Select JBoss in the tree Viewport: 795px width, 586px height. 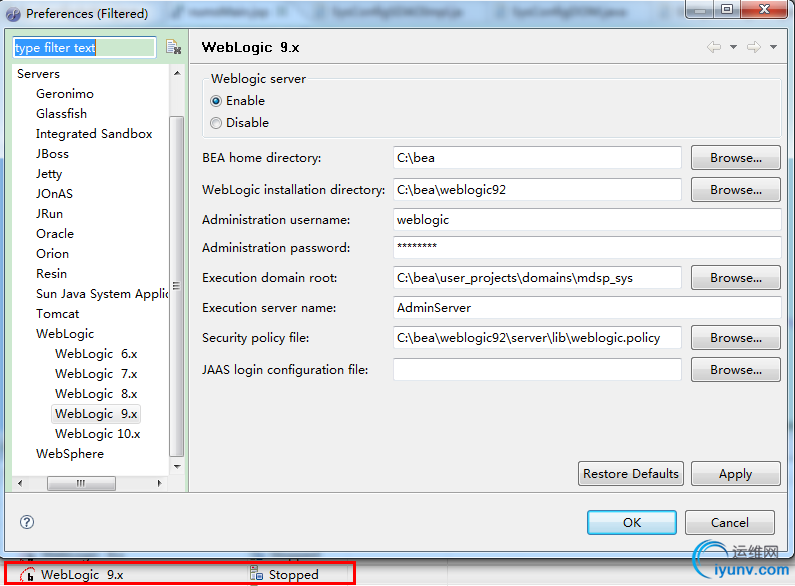[52, 154]
